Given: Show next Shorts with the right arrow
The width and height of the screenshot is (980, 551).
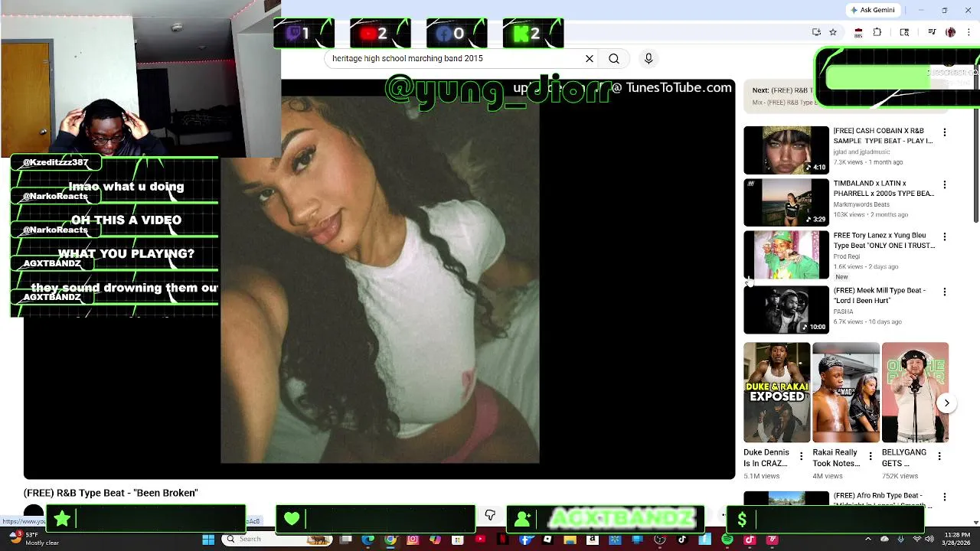Looking at the screenshot, I should coord(947,403).
